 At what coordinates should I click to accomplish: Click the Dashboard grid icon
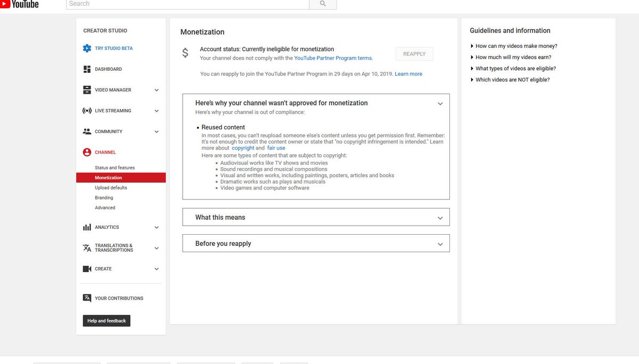pyautogui.click(x=87, y=69)
